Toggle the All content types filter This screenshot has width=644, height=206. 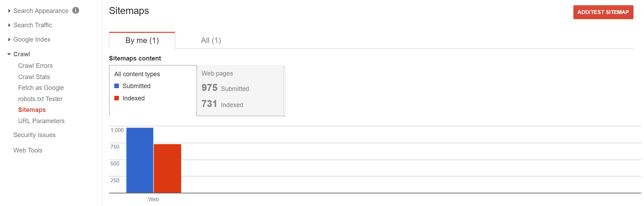coord(137,74)
